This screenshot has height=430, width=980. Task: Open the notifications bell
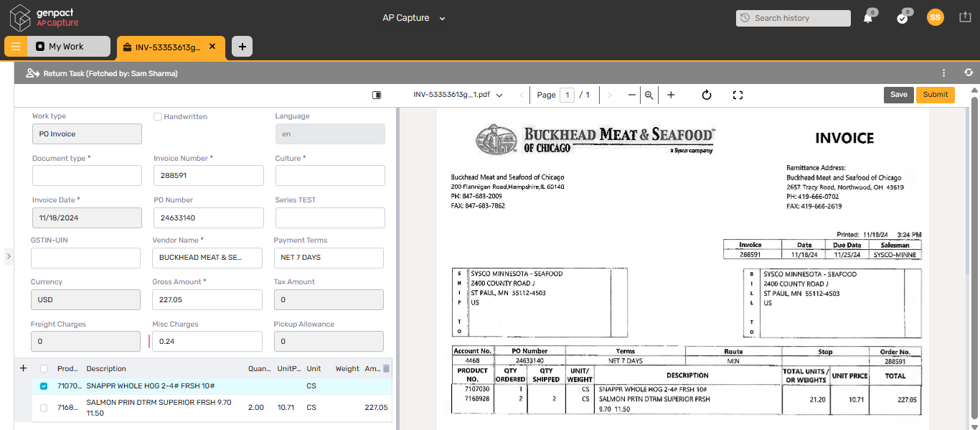coord(868,18)
